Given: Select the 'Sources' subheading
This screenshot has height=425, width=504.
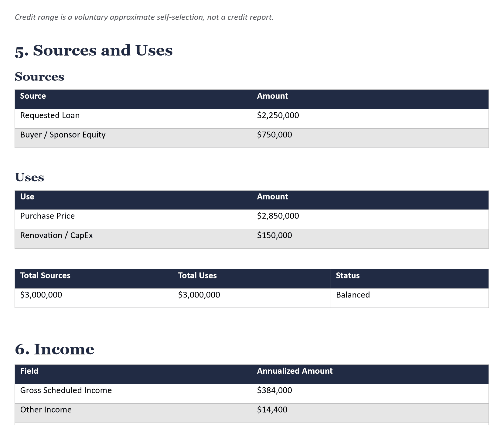Looking at the screenshot, I should (39, 76).
